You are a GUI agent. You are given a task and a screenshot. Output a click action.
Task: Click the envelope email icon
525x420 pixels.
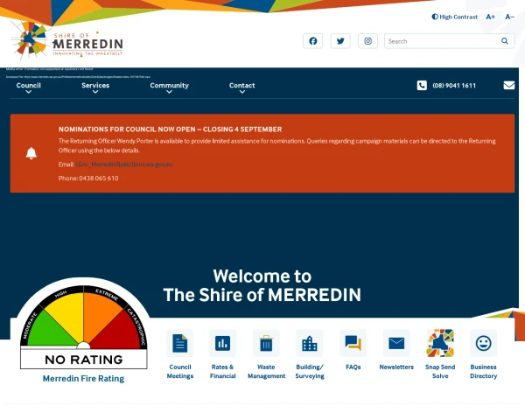click(x=509, y=85)
